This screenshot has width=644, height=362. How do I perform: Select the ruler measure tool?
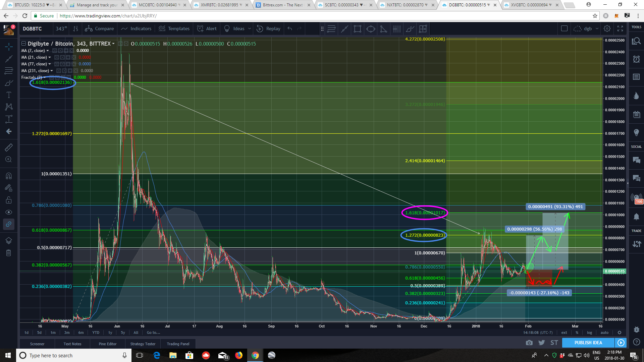[x=9, y=147]
